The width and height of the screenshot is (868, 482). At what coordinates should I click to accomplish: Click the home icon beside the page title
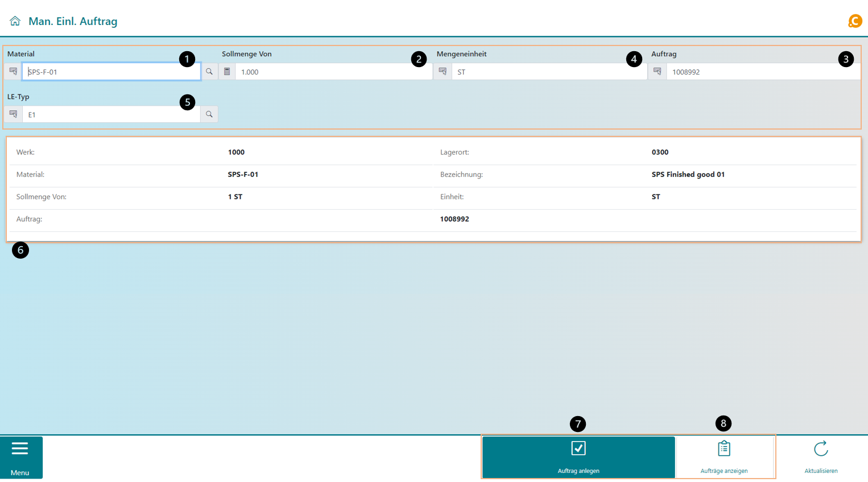click(15, 21)
